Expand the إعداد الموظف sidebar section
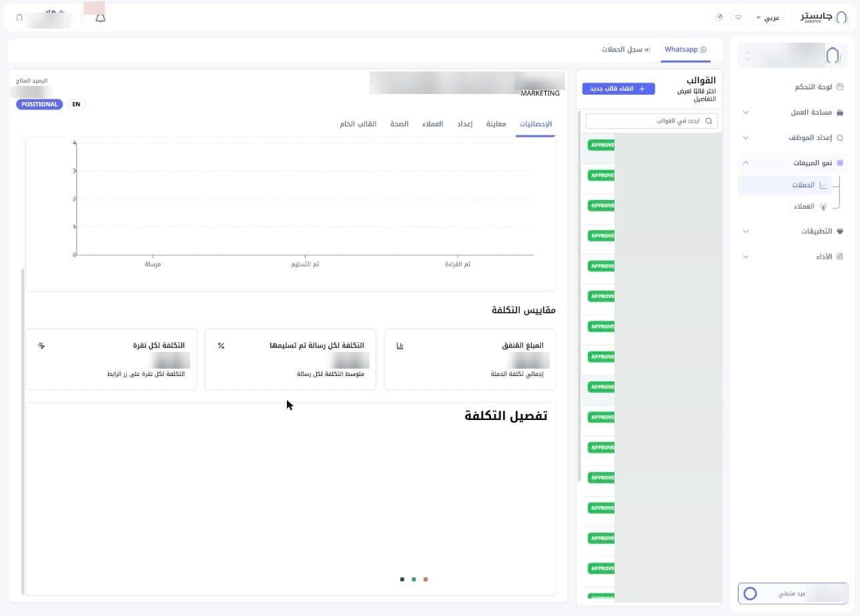Screen dimensions: 860x616 coord(746,138)
